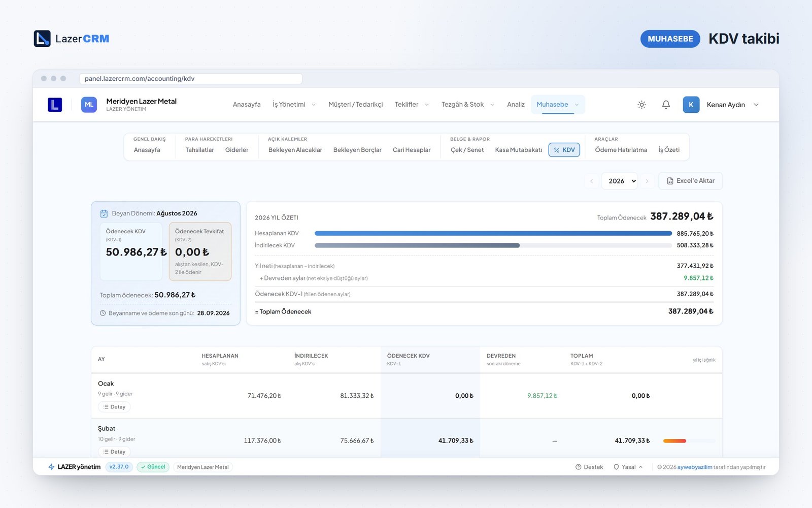Click the Hesaplanan KDV progress bar

(493, 233)
